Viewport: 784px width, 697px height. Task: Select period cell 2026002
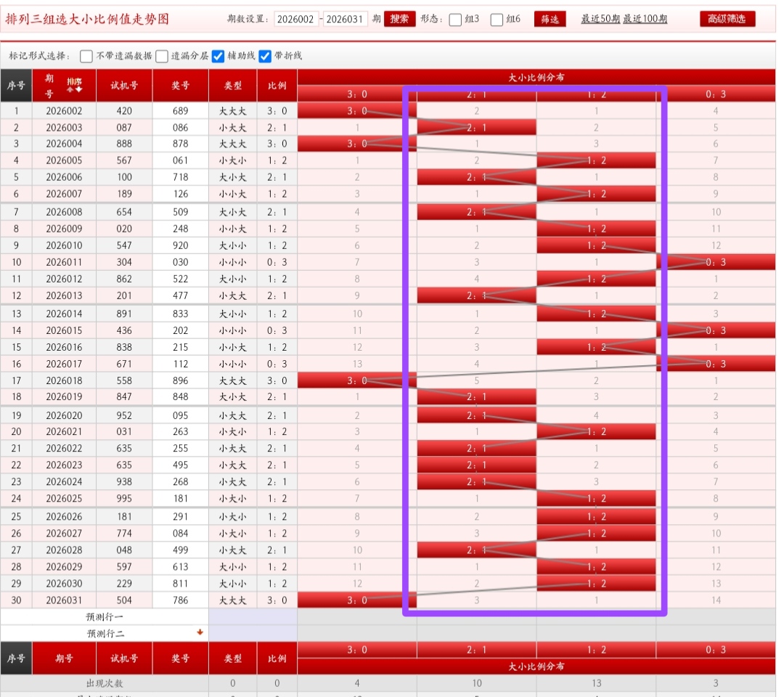[x=64, y=111]
